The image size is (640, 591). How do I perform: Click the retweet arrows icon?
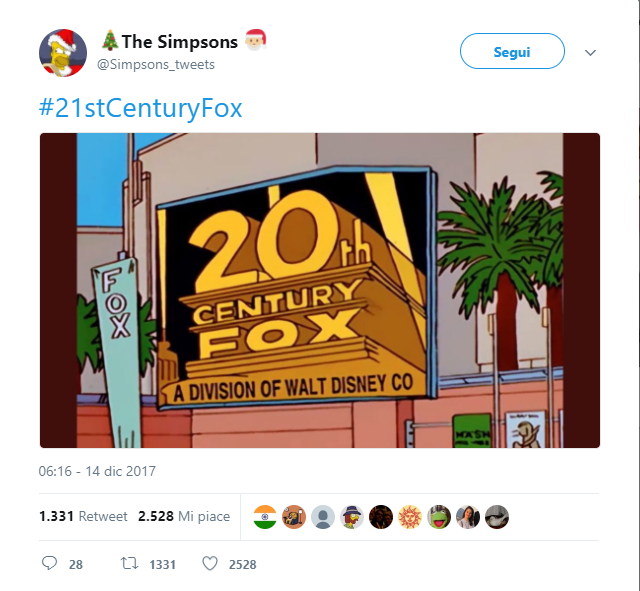coord(129,564)
